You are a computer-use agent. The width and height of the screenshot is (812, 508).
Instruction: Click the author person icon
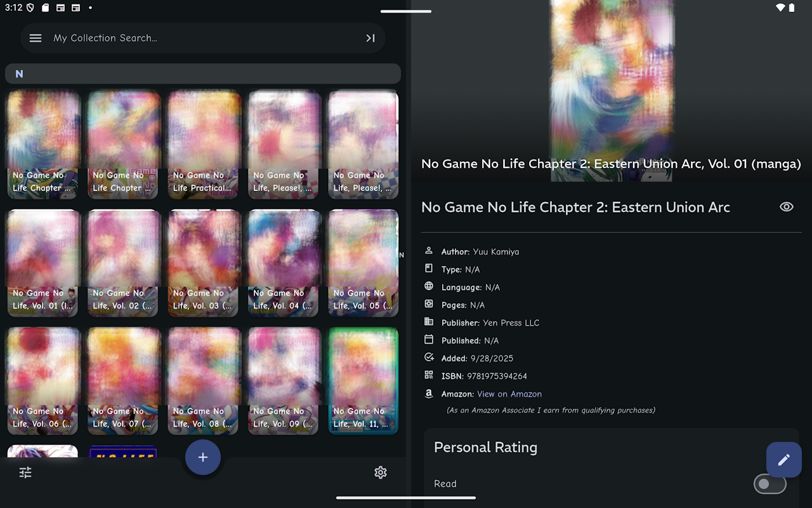coord(429,251)
